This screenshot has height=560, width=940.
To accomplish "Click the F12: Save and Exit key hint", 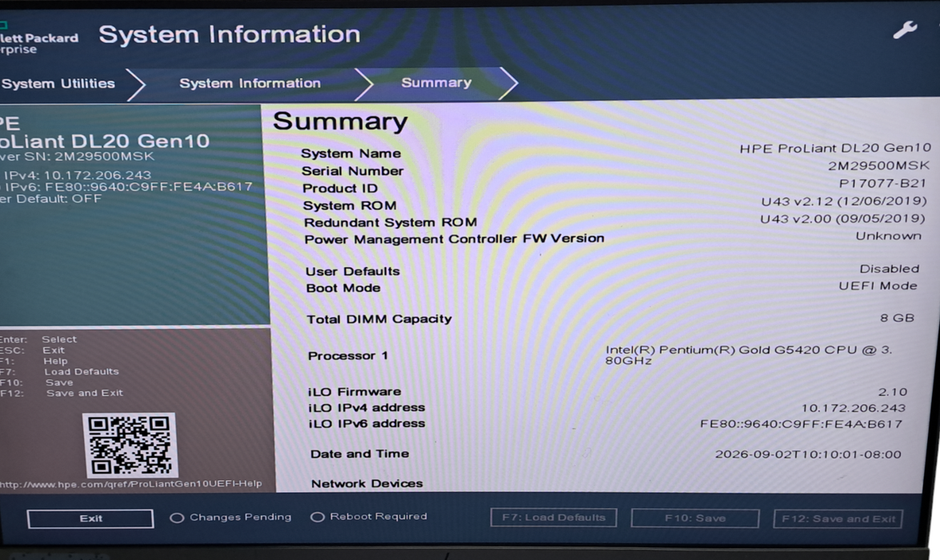I will click(61, 394).
